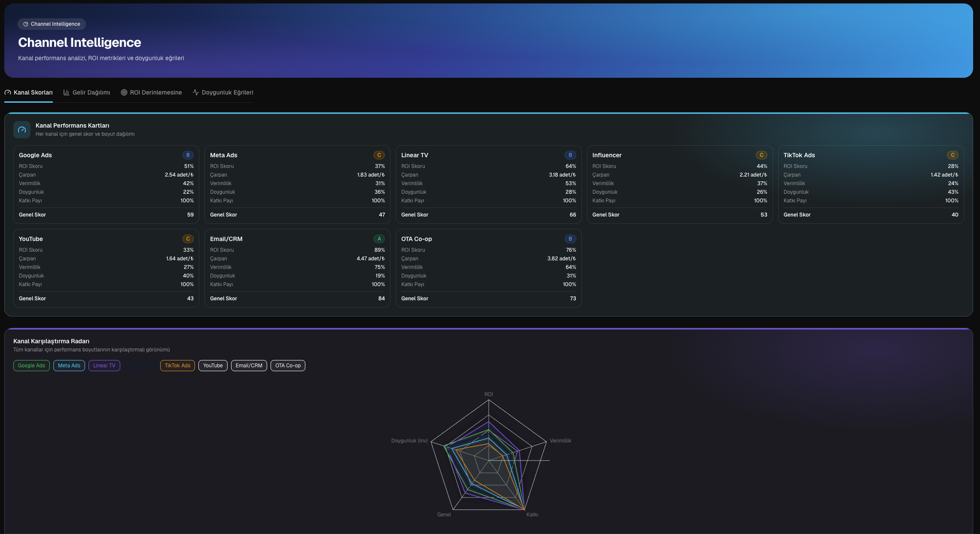Image resolution: width=980 pixels, height=534 pixels.
Task: Toggle Linear TV series in radar legend
Action: pyautogui.click(x=104, y=366)
